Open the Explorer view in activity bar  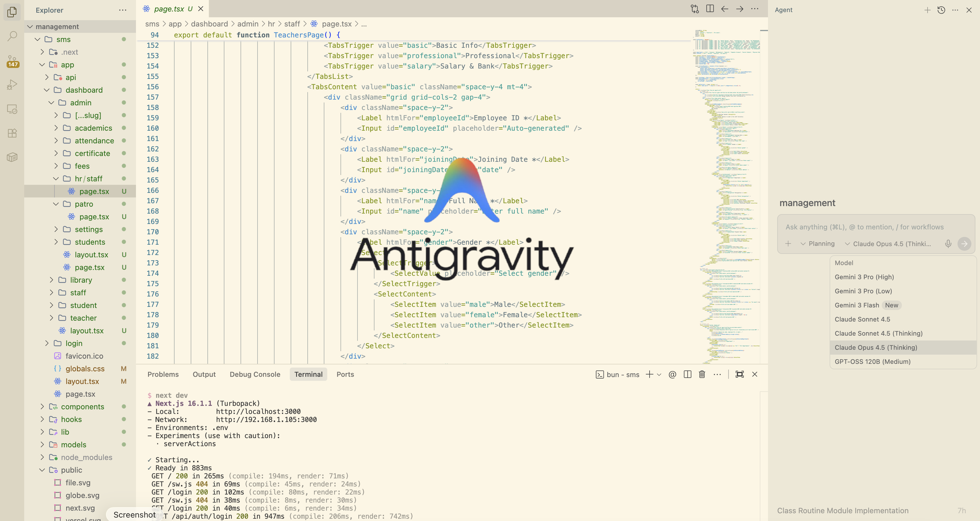[12, 12]
